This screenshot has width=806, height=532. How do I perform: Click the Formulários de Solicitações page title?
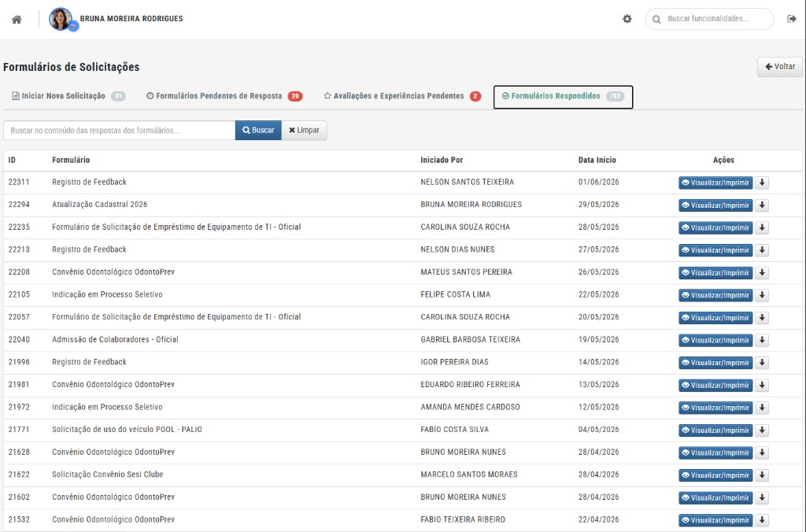coord(72,68)
